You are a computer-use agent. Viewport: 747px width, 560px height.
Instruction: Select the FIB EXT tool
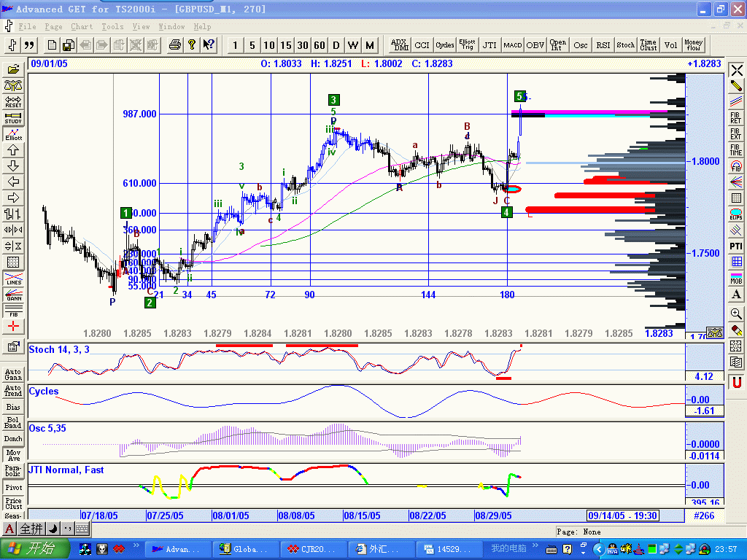(736, 134)
